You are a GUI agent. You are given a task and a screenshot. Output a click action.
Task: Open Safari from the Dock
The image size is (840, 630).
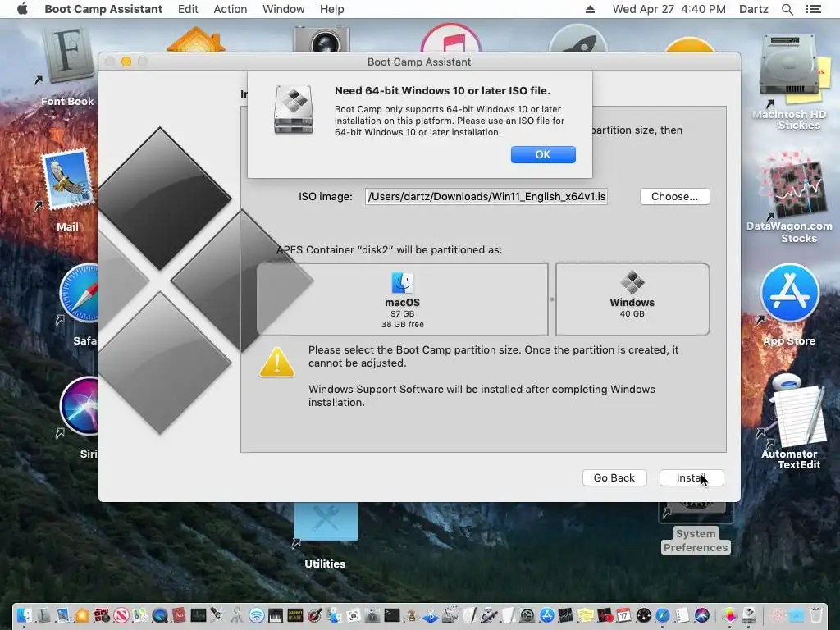pyautogui.click(x=663, y=615)
